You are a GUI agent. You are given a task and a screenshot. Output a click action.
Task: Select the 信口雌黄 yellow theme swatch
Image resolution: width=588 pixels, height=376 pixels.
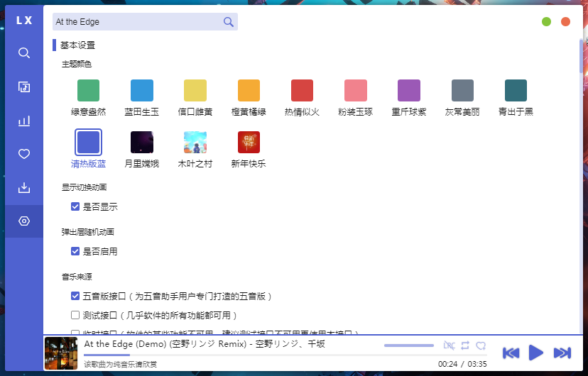coord(195,90)
